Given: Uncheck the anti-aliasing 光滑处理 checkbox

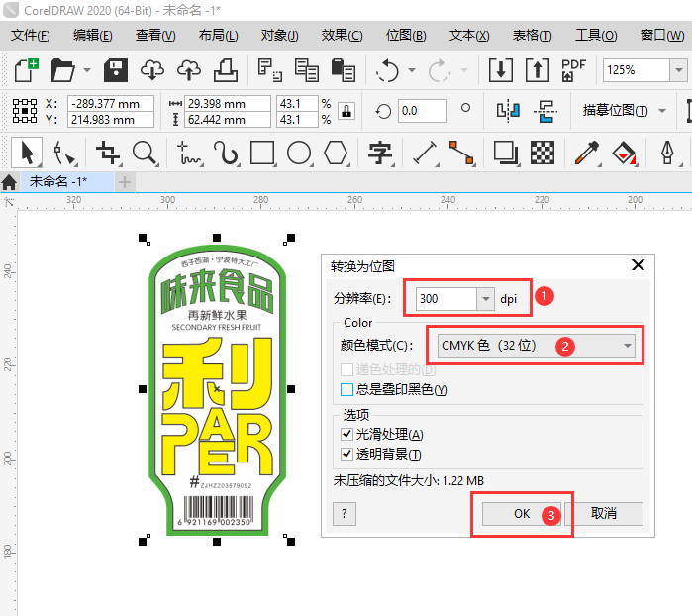Looking at the screenshot, I should click(x=346, y=434).
